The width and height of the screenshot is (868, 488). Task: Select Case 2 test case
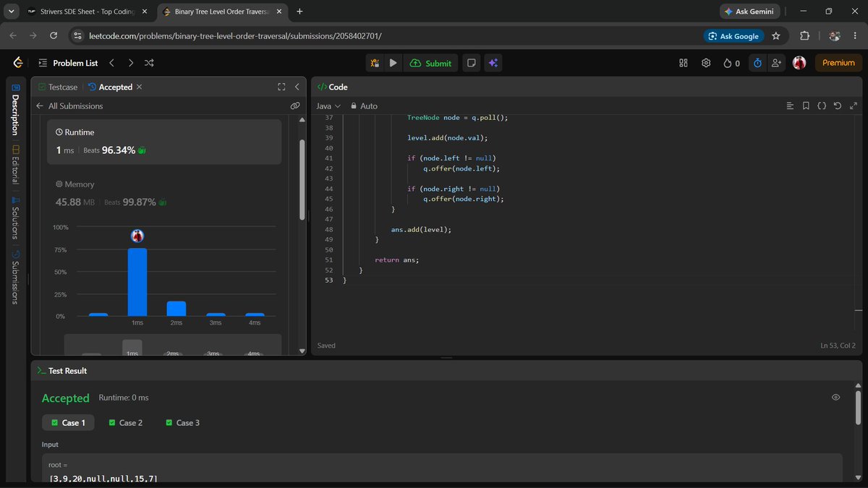pos(125,422)
